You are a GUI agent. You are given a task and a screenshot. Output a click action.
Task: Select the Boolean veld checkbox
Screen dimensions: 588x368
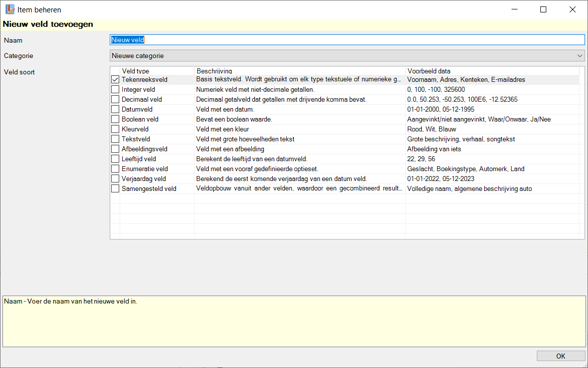pos(115,119)
